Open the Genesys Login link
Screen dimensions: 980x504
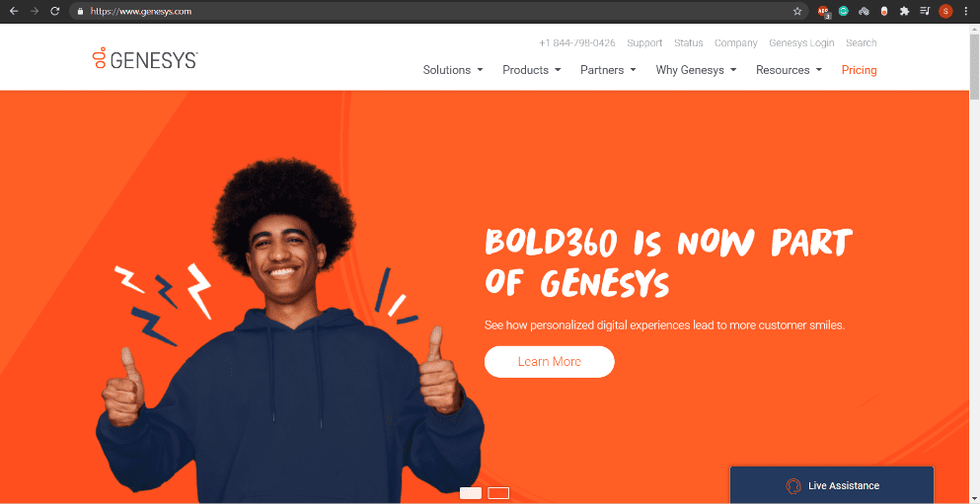(801, 43)
